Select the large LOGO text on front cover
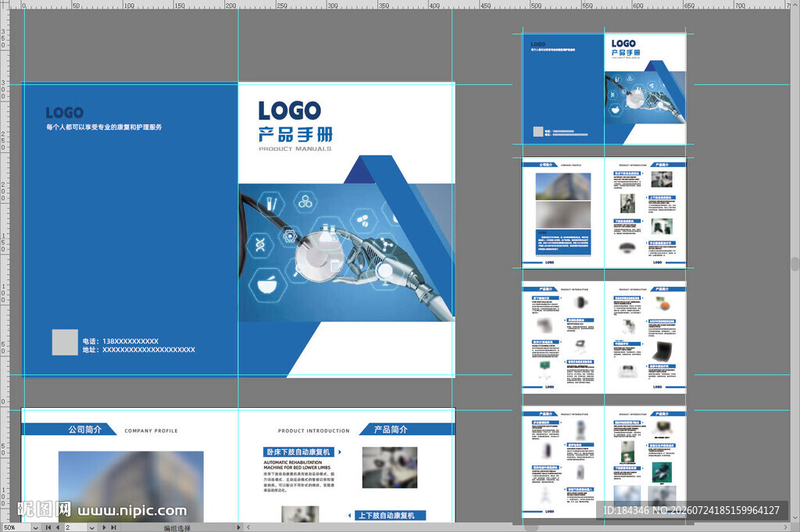Image resolution: width=800 pixels, height=532 pixels. pos(290,111)
